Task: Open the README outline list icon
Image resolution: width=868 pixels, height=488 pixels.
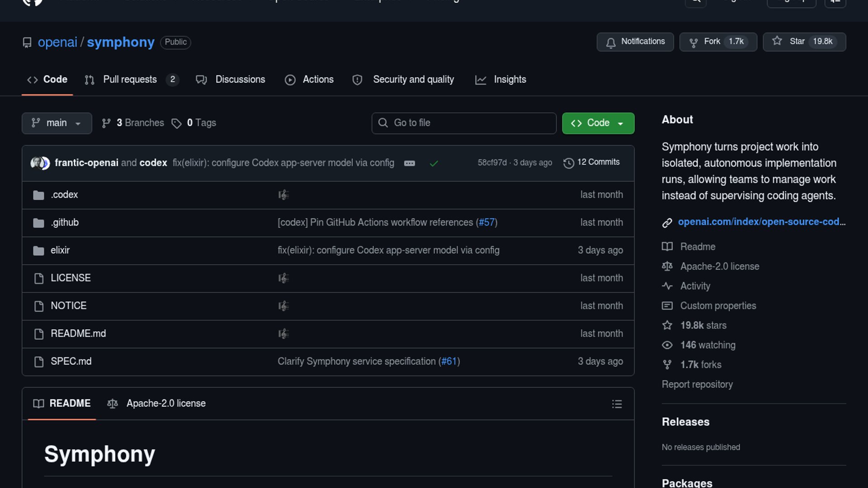Action: (x=617, y=404)
